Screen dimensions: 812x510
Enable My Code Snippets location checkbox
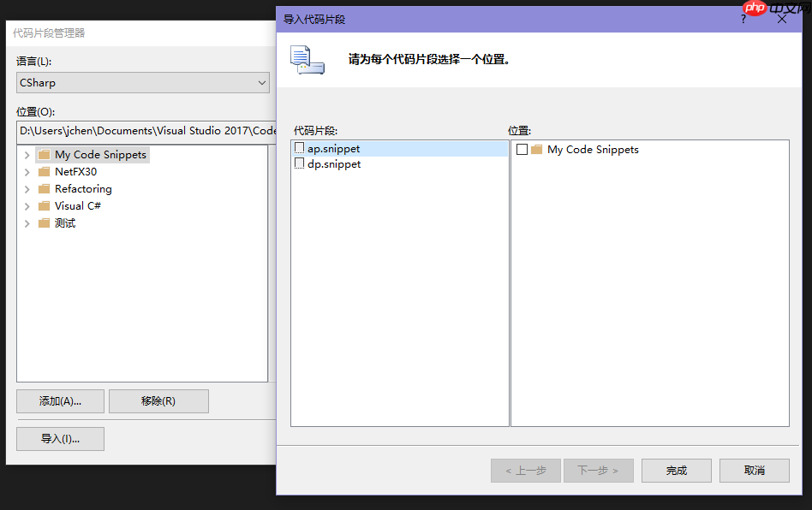click(x=521, y=149)
